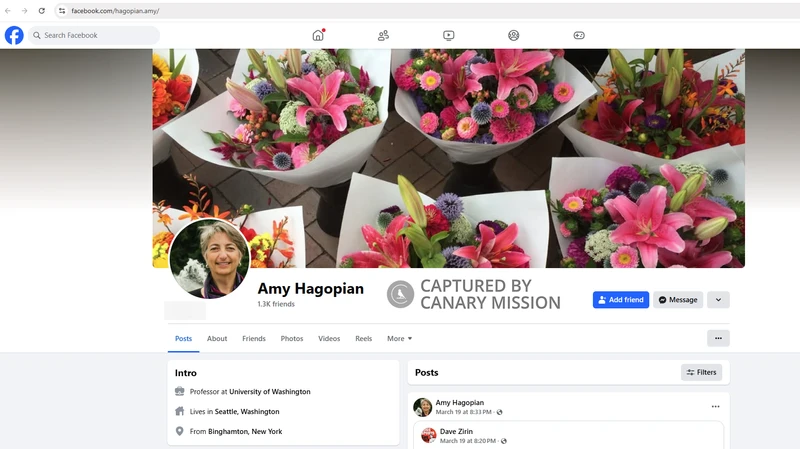The width and height of the screenshot is (800, 449).
Task: Click the Message button
Action: coord(678,300)
